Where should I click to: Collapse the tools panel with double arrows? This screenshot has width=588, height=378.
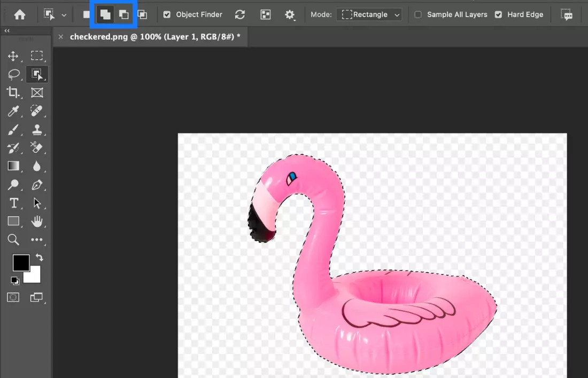pos(7,31)
